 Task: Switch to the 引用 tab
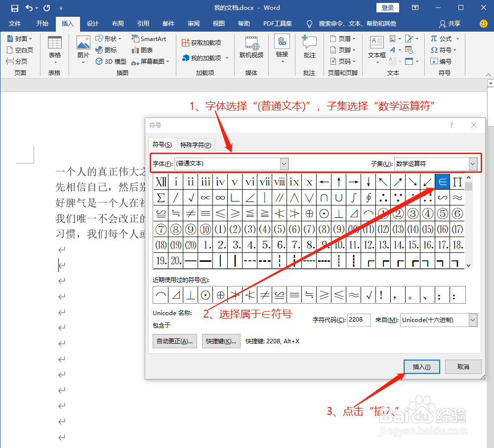click(x=143, y=24)
